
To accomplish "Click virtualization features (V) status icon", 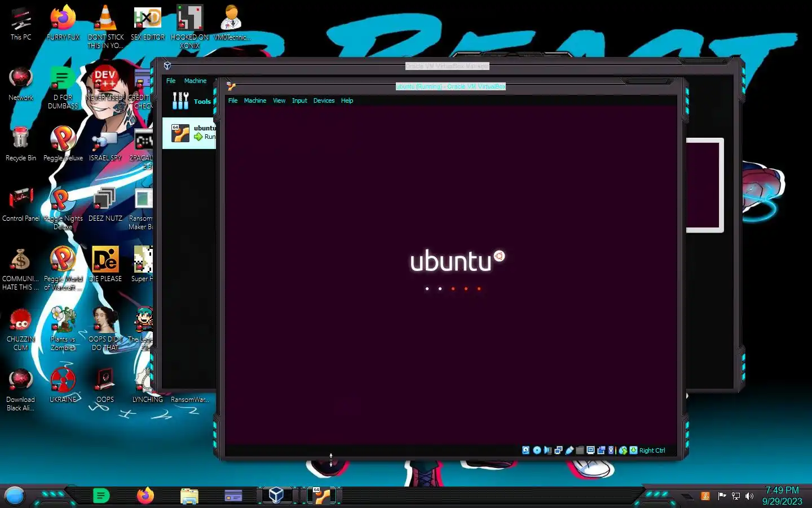I will coord(611,450).
